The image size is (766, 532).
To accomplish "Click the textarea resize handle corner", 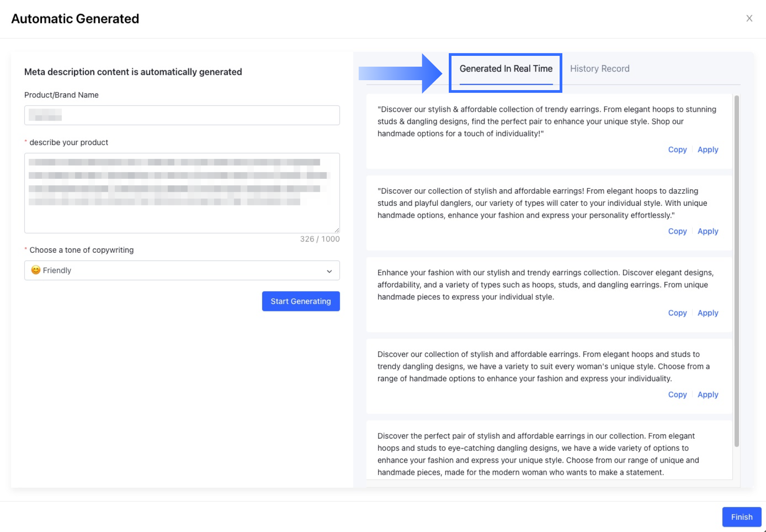I will [x=337, y=230].
